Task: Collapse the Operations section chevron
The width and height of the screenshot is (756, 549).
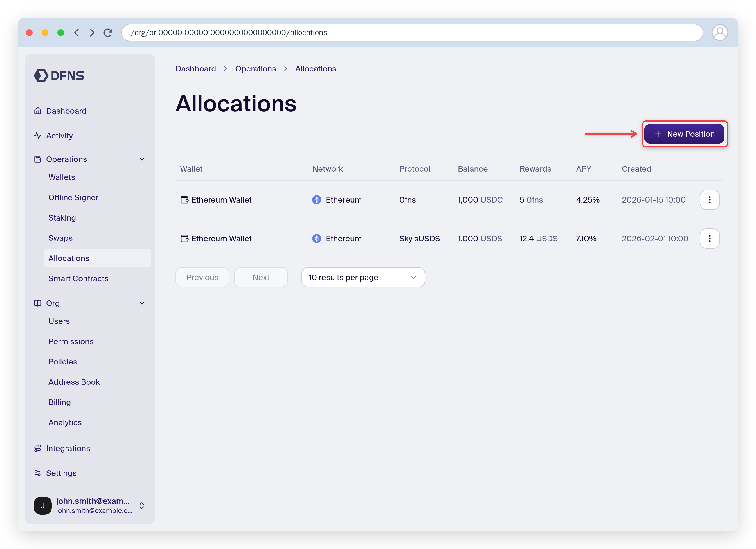Action: (x=142, y=159)
